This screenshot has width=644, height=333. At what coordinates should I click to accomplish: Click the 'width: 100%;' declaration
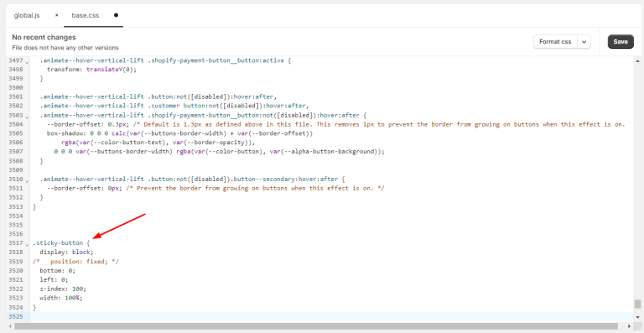pyautogui.click(x=61, y=298)
